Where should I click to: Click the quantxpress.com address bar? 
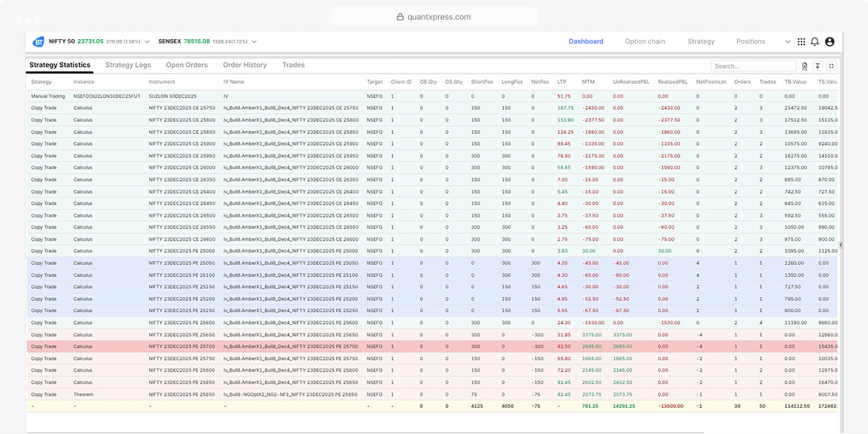tap(434, 17)
